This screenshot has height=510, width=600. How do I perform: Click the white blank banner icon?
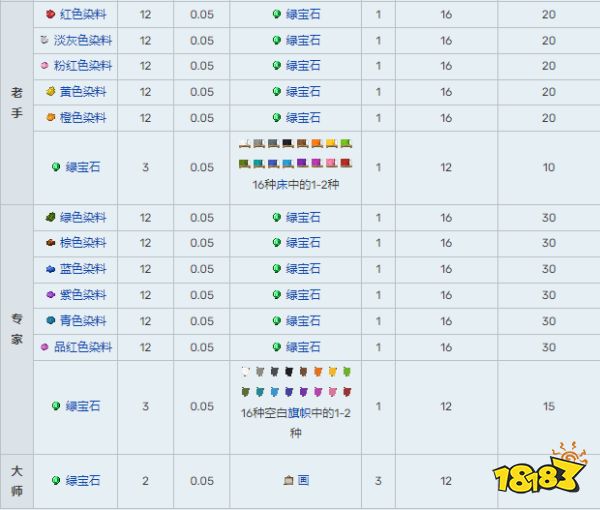(246, 372)
